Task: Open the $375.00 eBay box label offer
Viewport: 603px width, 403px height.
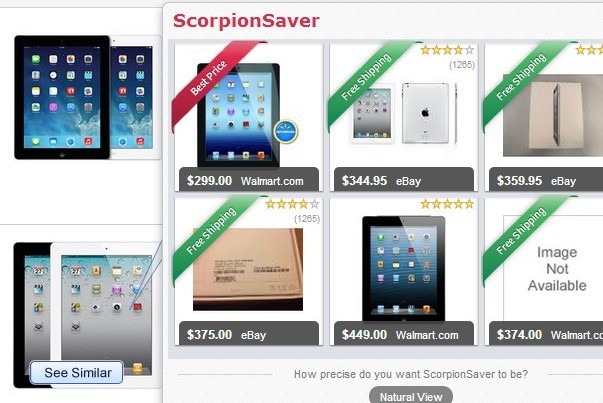Action: [248, 271]
